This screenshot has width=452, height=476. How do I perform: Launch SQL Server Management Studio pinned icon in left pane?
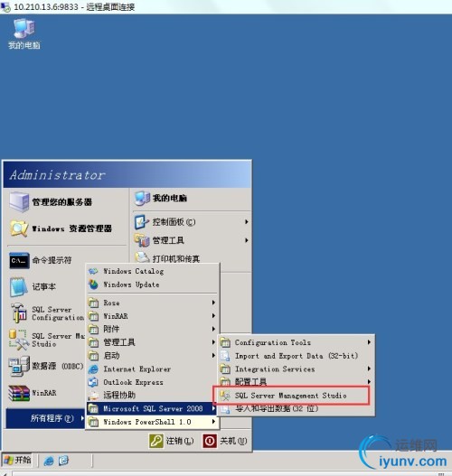point(19,340)
